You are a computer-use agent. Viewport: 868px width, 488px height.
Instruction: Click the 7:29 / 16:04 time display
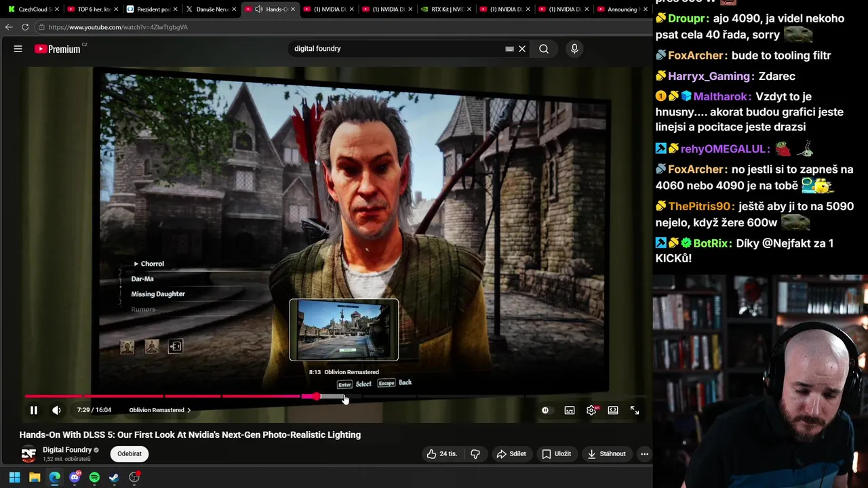coord(94,410)
